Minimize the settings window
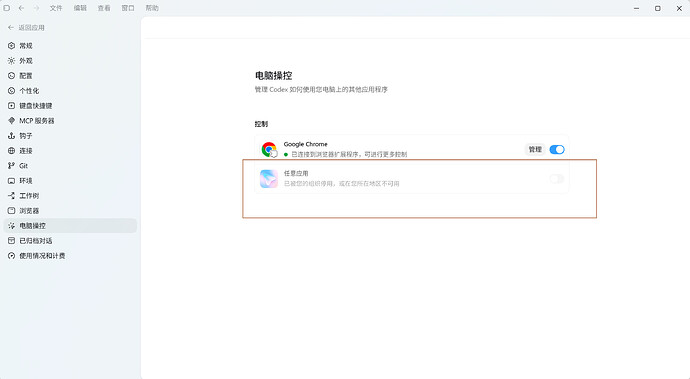 tap(636, 8)
